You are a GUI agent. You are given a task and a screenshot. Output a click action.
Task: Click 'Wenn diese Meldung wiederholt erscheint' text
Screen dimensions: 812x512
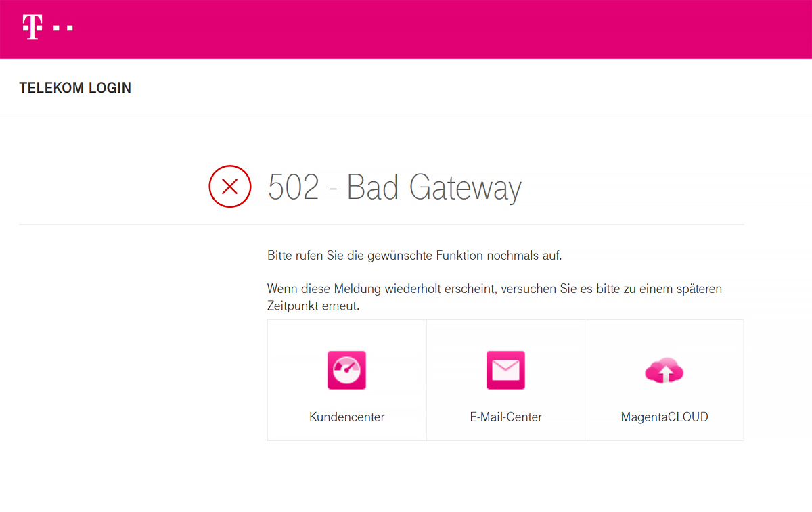(x=381, y=289)
